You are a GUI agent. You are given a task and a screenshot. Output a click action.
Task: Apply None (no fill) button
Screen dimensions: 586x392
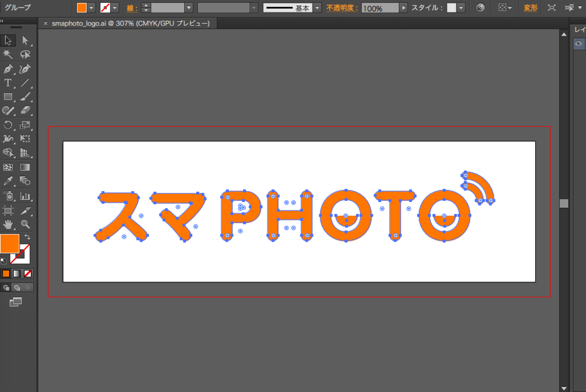click(x=27, y=274)
